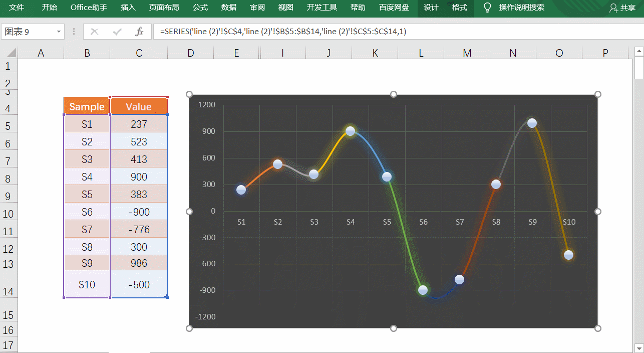Screen dimensions: 644x353
Task: Click the formula bar Cancel X icon
Action: [94, 32]
